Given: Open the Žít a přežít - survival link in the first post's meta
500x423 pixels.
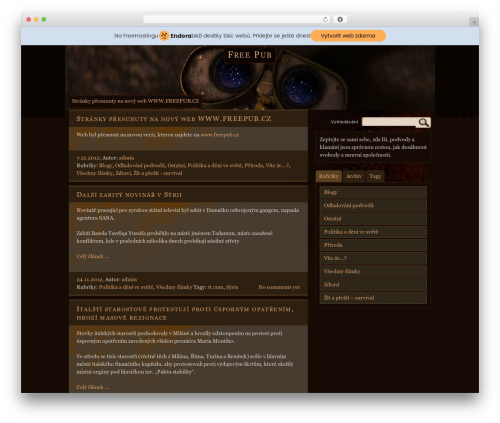Looking at the screenshot, I should 158,173.
